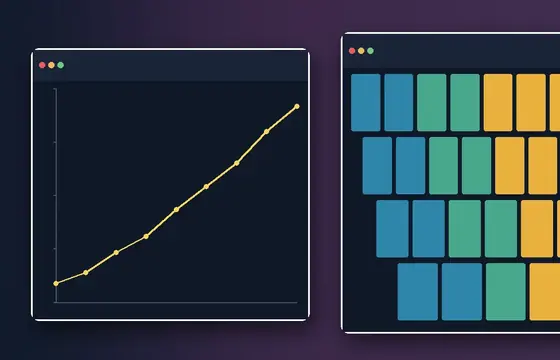This screenshot has height=360, width=560.
Task: Click the yellow tile in the bottom row
Action: (x=545, y=292)
